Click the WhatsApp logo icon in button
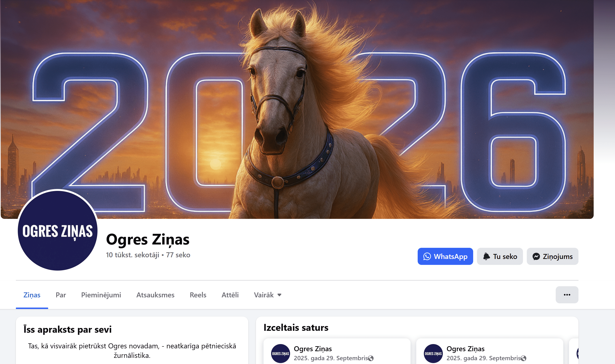This screenshot has width=615, height=364. pos(427,256)
